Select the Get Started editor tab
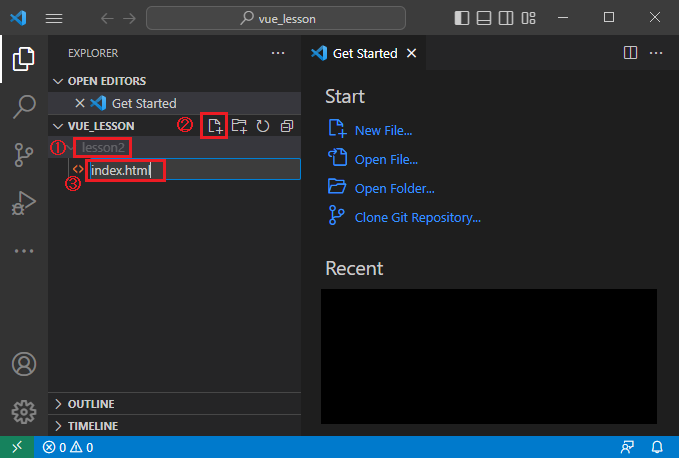 pyautogui.click(x=364, y=53)
